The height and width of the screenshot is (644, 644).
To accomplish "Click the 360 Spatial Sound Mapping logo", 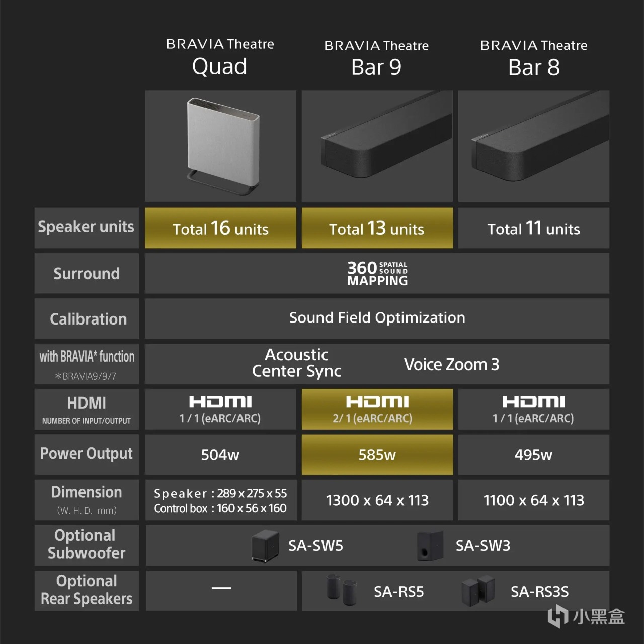I will (x=377, y=274).
